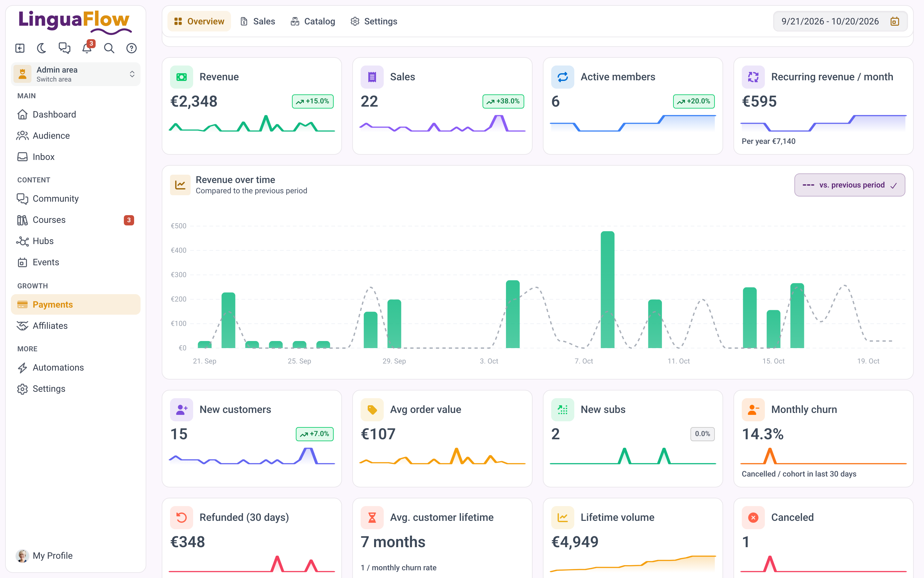Click the calendar icon in date picker
Image resolution: width=924 pixels, height=578 pixels.
point(894,22)
